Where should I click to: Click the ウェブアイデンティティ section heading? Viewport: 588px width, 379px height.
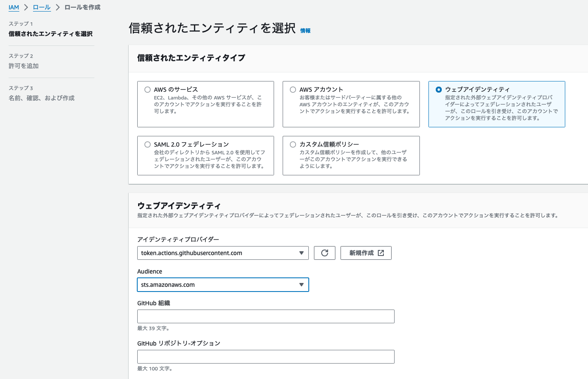pos(179,205)
